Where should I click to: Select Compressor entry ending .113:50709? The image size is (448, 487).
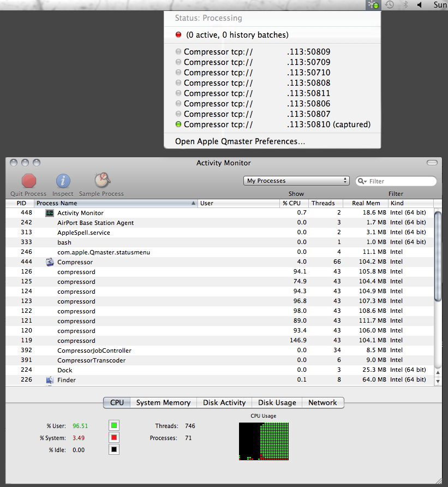pos(272,62)
